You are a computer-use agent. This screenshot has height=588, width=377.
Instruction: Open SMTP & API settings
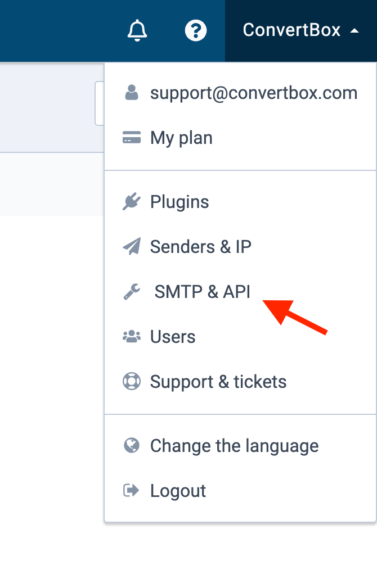(x=240, y=292)
